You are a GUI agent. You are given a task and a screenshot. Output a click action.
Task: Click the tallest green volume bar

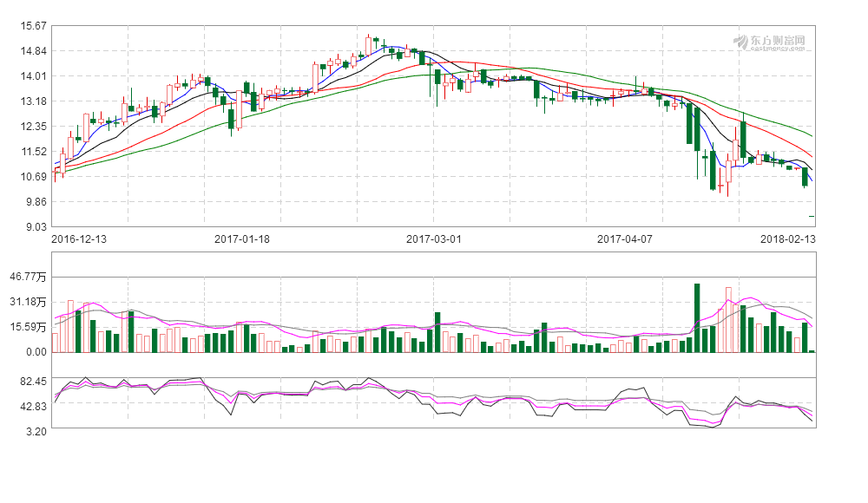697,317
